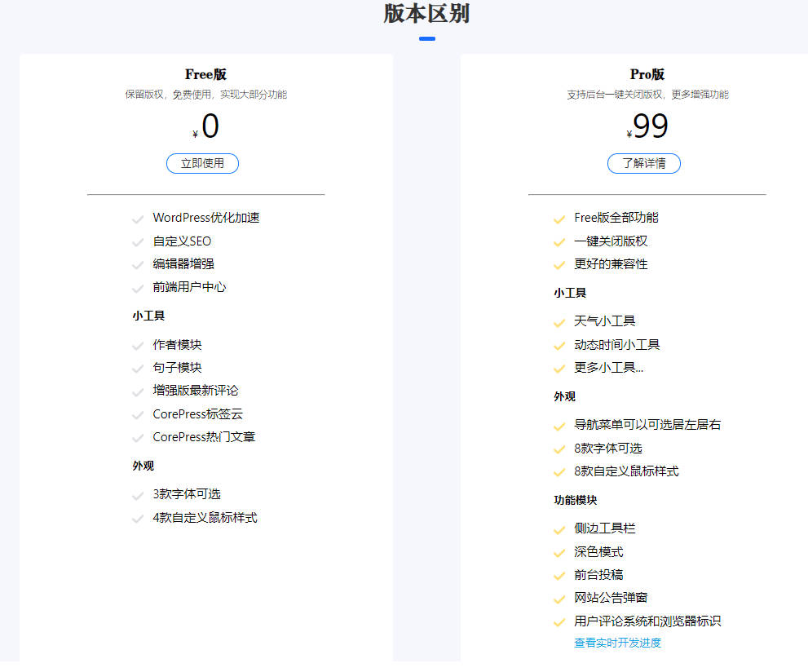This screenshot has height=672, width=808.
Task: Click yellow checkmark beside 深色模式
Action: click(559, 554)
